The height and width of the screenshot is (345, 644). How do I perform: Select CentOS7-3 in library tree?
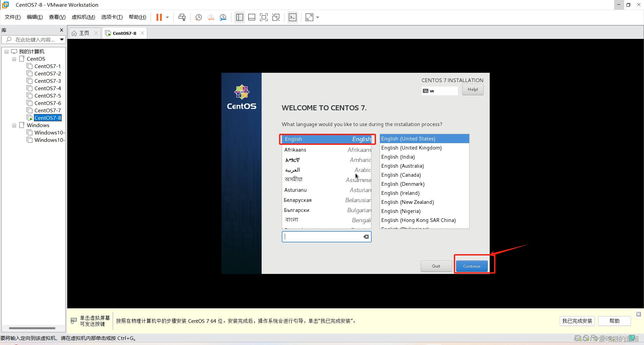[x=48, y=81]
